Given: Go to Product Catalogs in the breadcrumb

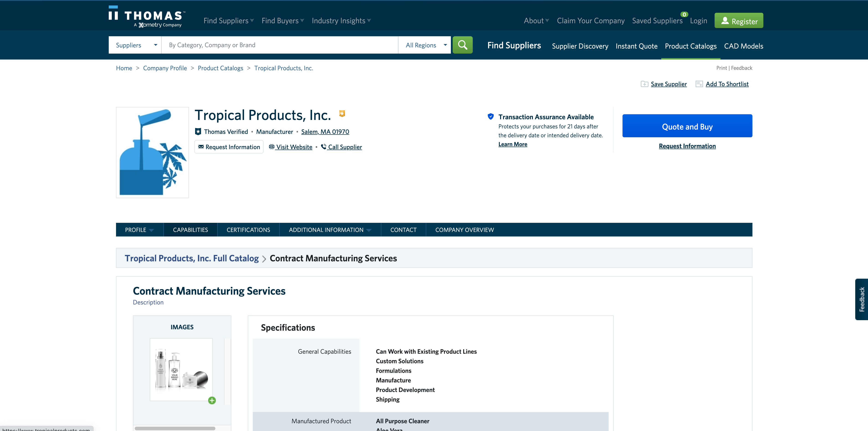Looking at the screenshot, I should coord(220,68).
